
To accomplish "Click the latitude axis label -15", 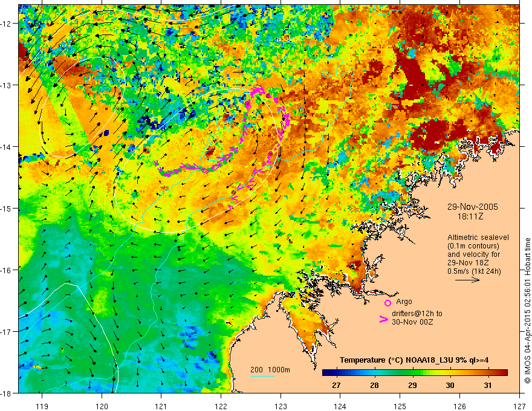I will [6, 208].
